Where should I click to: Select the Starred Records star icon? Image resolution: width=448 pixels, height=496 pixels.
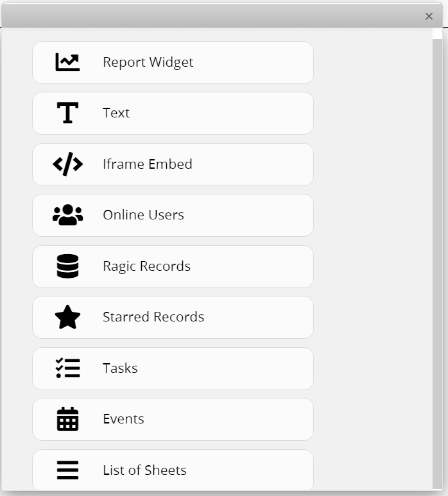67,317
